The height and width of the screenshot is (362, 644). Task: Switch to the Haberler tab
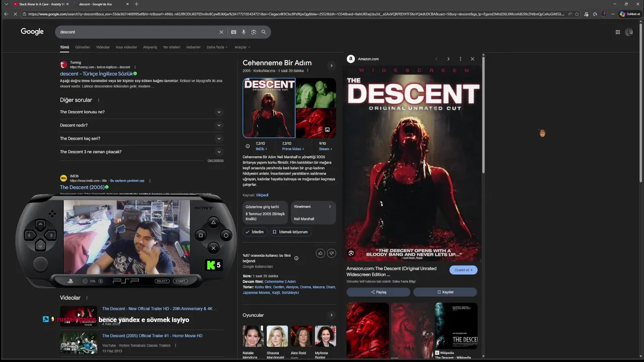[193, 47]
